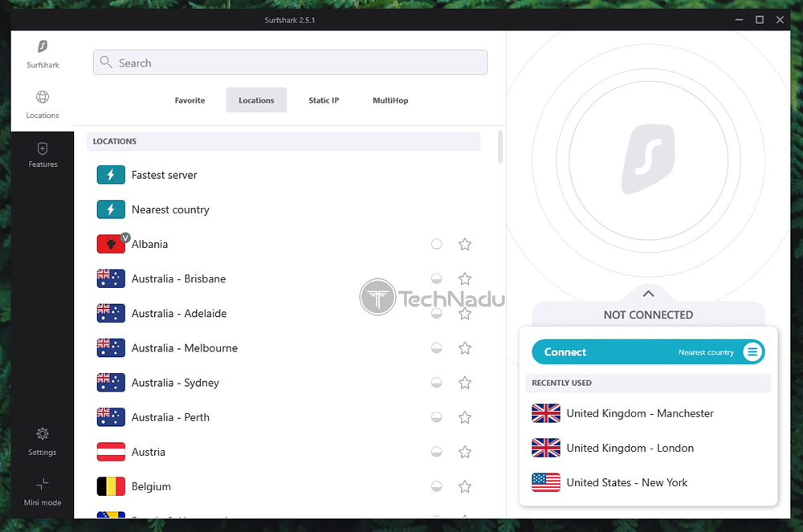Click the Fastest server lightning icon
Image resolution: width=803 pixels, height=532 pixels.
point(111,175)
